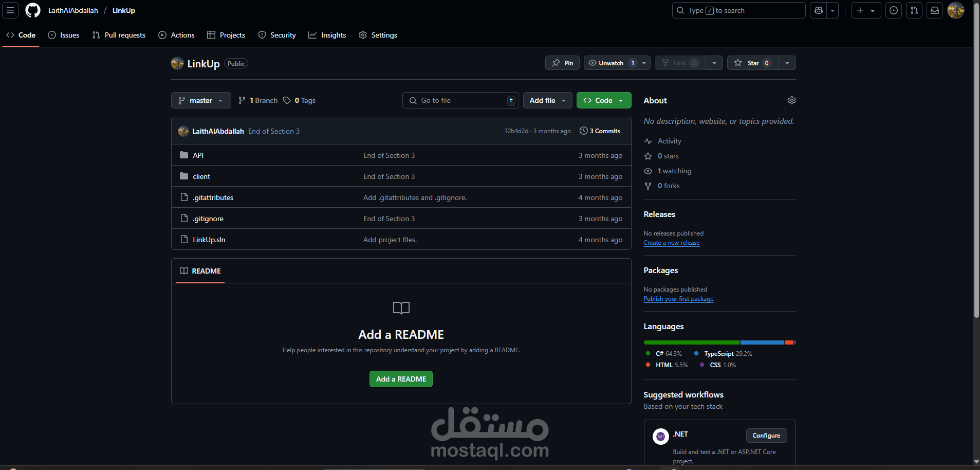Toggle Unwatch for this repository

tap(617, 63)
